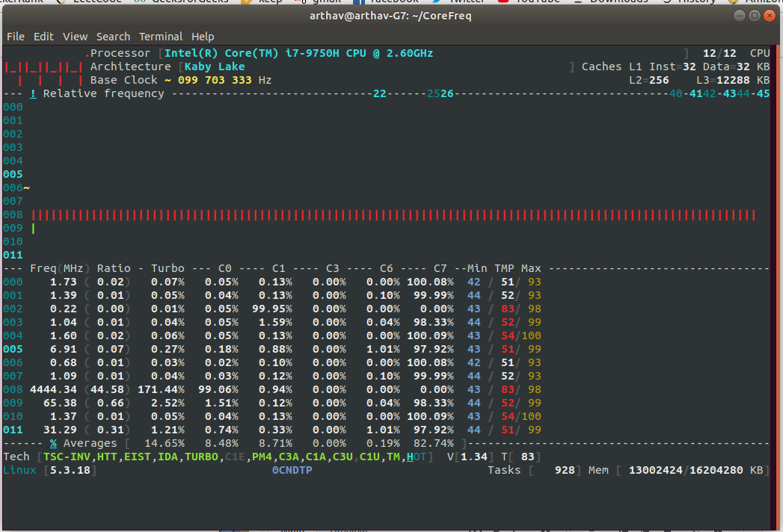Open the View menu
The image size is (783, 532).
(75, 37)
